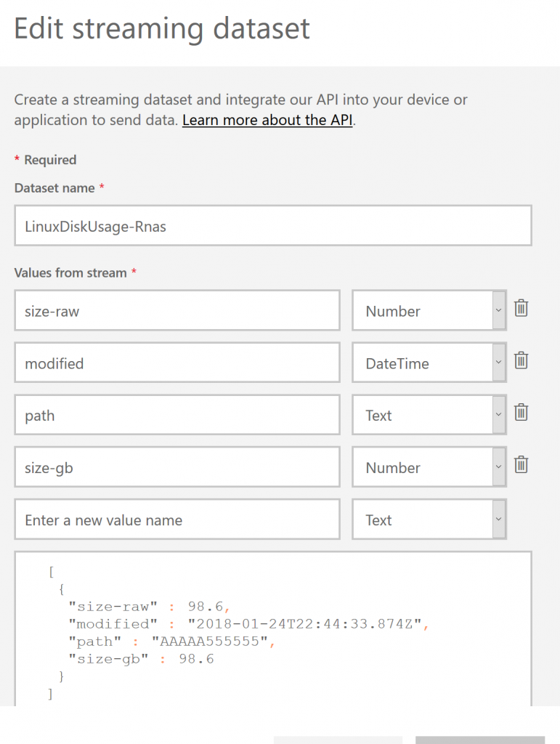Screen dimensions: 560x744
Task: Select the size-raw value name field
Action: pos(176,310)
